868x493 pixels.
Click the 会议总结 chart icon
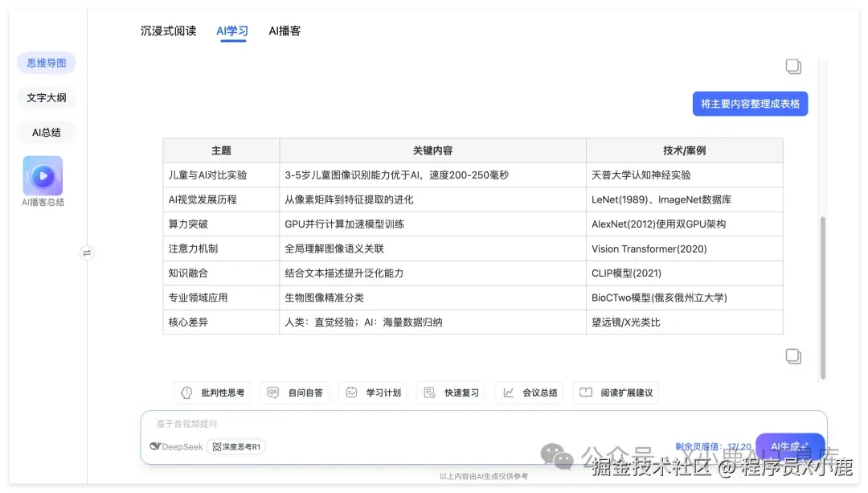pyautogui.click(x=508, y=392)
